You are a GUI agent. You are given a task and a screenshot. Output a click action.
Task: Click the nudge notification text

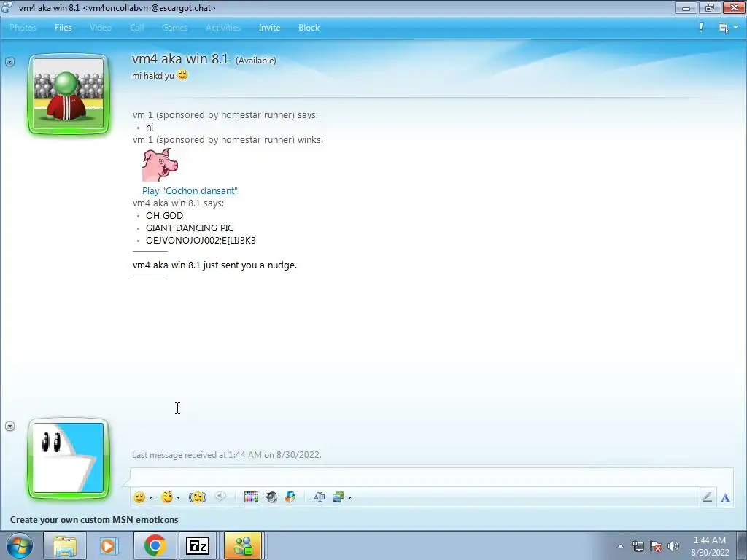point(214,265)
